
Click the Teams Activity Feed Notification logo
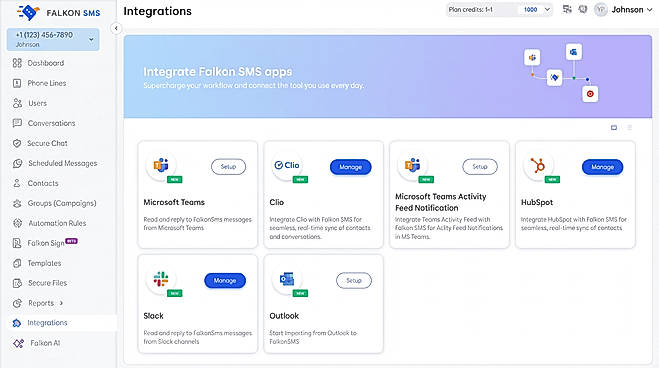[x=412, y=165]
